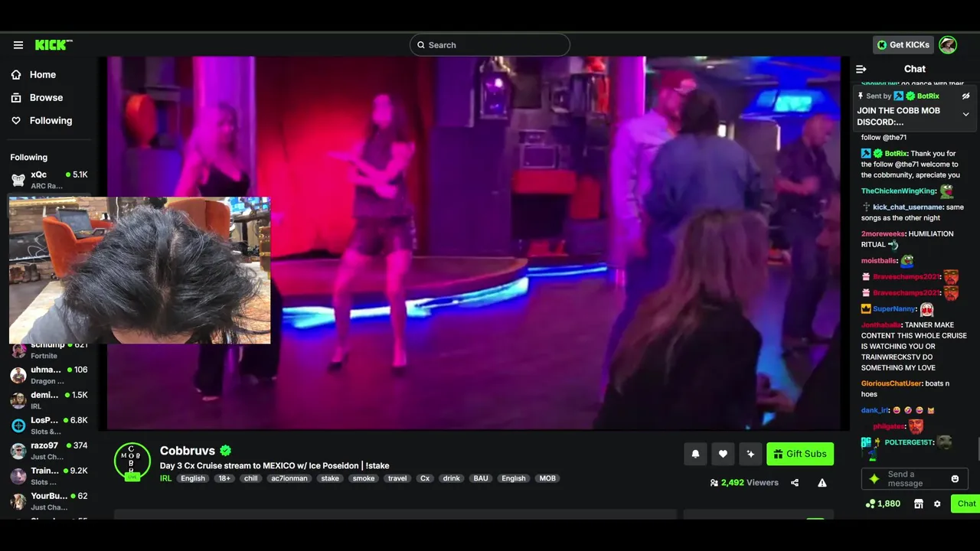Click the sparkle subscribe button

tap(750, 454)
